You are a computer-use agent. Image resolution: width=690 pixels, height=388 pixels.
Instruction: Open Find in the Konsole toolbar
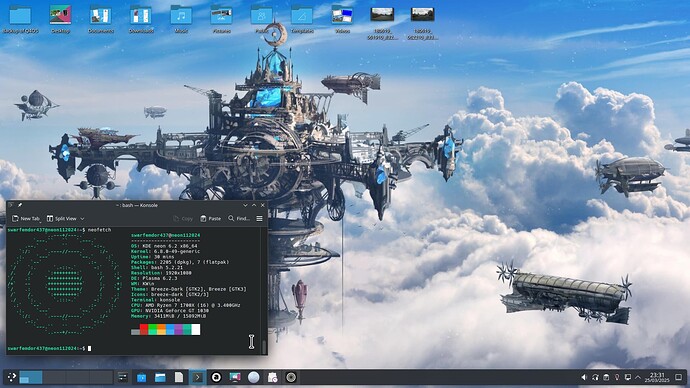click(x=239, y=219)
